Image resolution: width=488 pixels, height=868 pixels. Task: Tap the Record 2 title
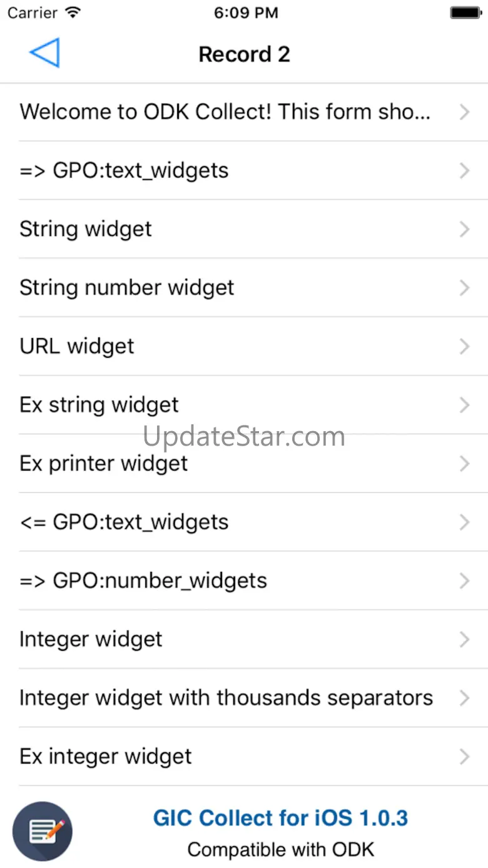point(244,54)
